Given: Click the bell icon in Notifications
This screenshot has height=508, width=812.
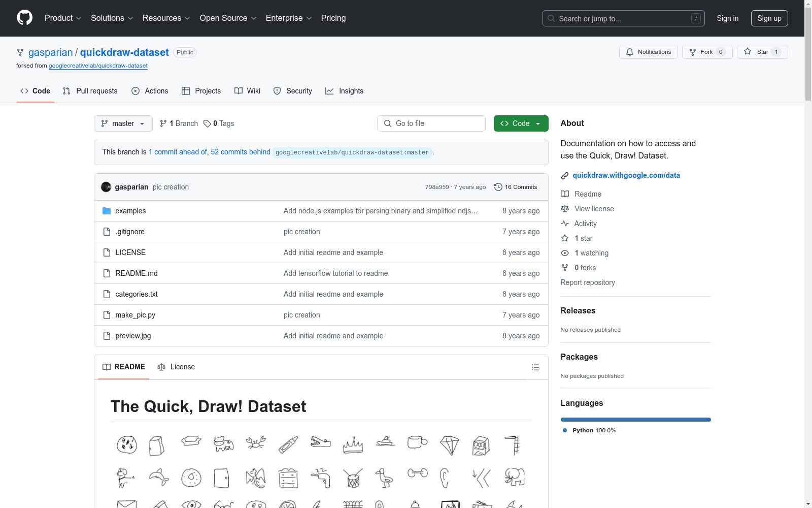Looking at the screenshot, I should (630, 52).
